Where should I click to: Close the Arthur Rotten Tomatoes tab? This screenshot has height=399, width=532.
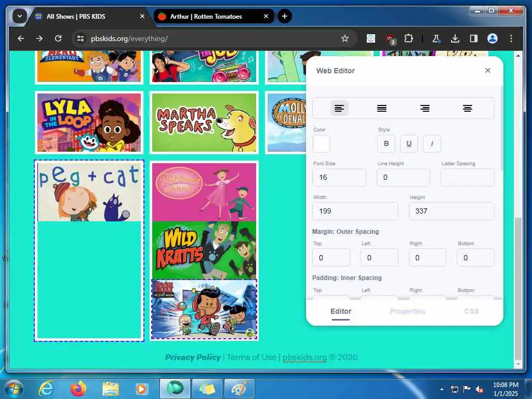[266, 16]
